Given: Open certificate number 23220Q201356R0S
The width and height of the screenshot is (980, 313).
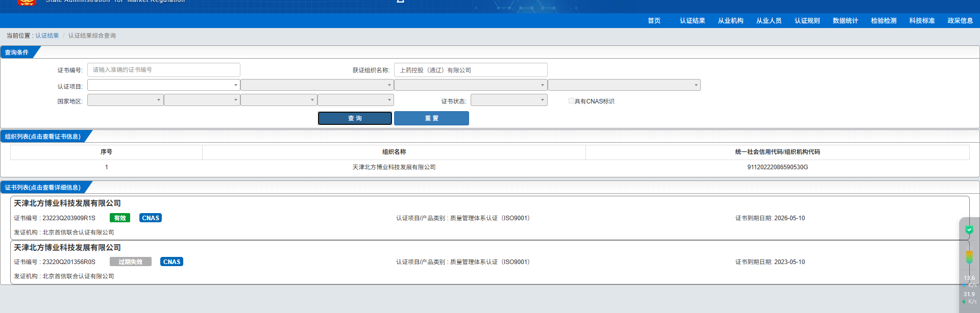Looking at the screenshot, I should (x=68, y=262).
